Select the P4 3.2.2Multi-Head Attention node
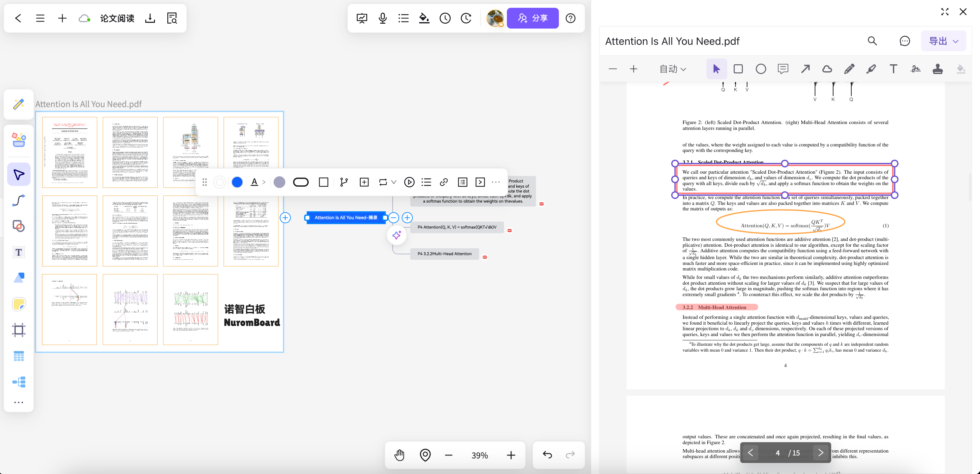This screenshot has width=980, height=474. (x=445, y=254)
